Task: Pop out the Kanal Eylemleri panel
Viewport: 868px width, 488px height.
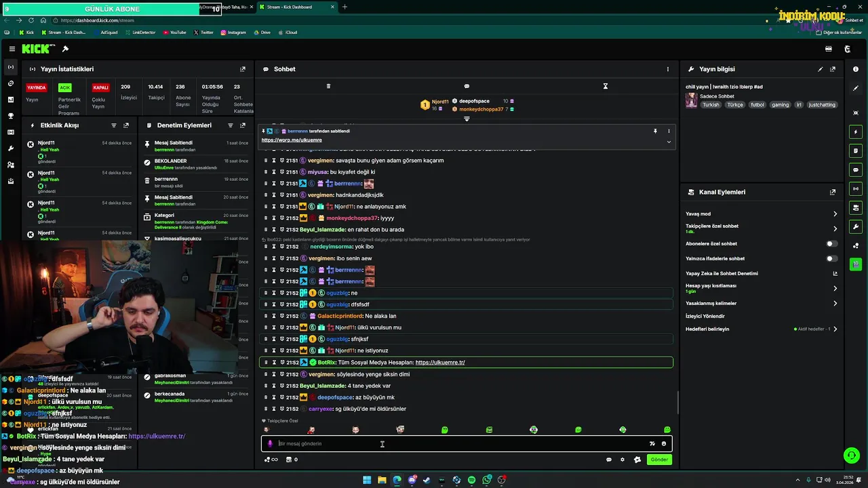Action: pyautogui.click(x=833, y=192)
